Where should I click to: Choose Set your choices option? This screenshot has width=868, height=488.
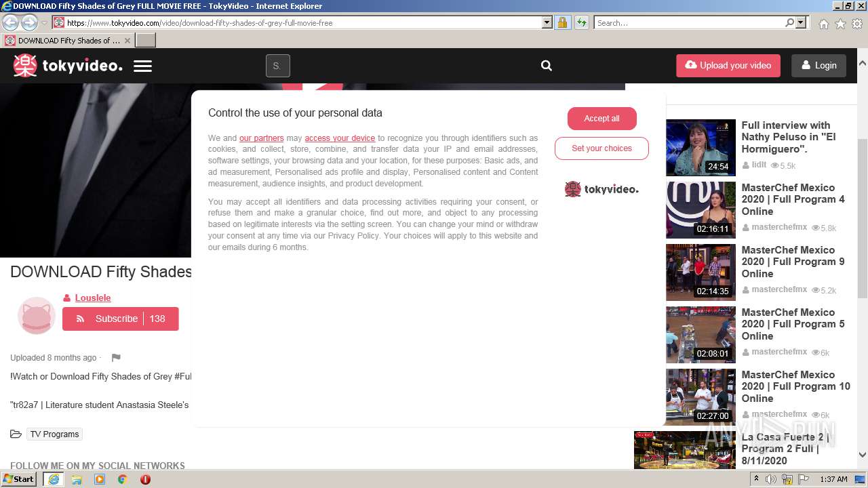click(601, 148)
